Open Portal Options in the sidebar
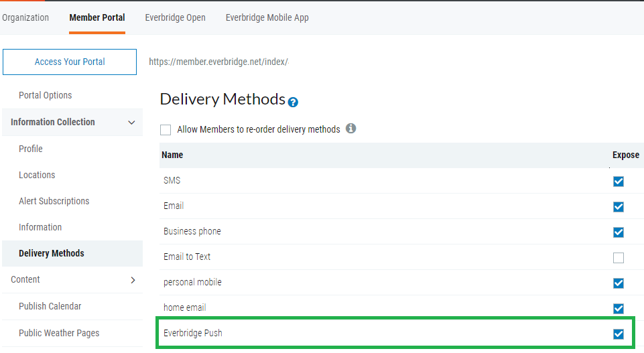Image resolution: width=644 pixels, height=353 pixels. [45, 95]
